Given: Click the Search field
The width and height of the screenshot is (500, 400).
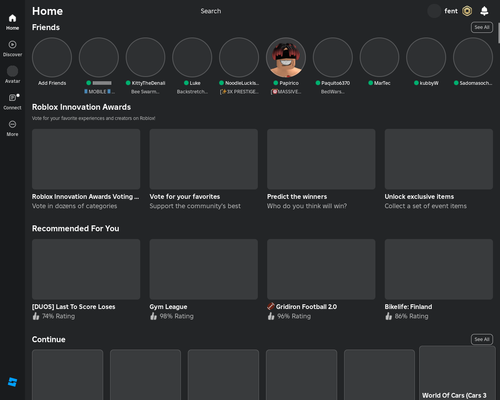Looking at the screenshot, I should tap(211, 11).
